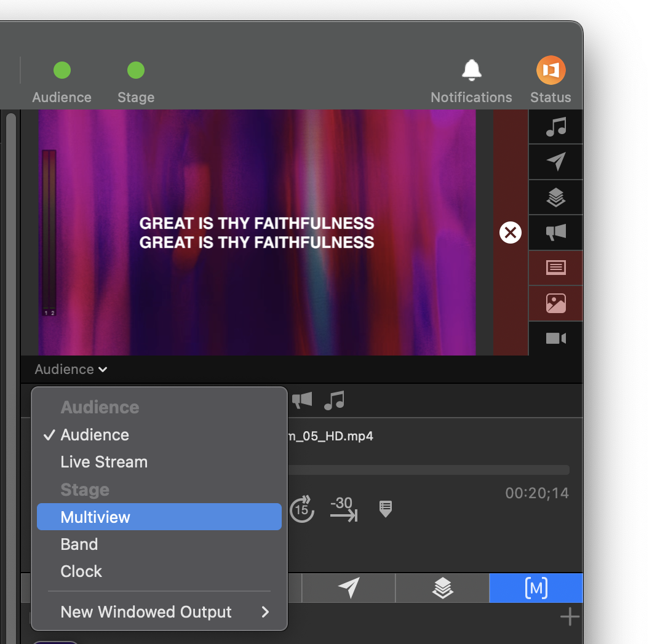Screen dimensions: 652x644
Task: Toggle the Stage output indicator
Action: click(x=135, y=71)
